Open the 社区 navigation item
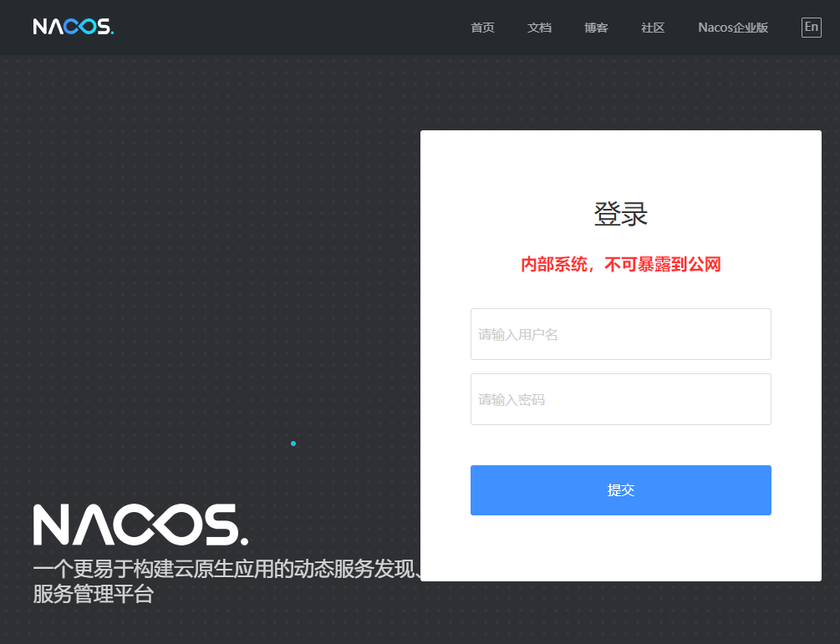This screenshot has height=644, width=840. click(653, 28)
